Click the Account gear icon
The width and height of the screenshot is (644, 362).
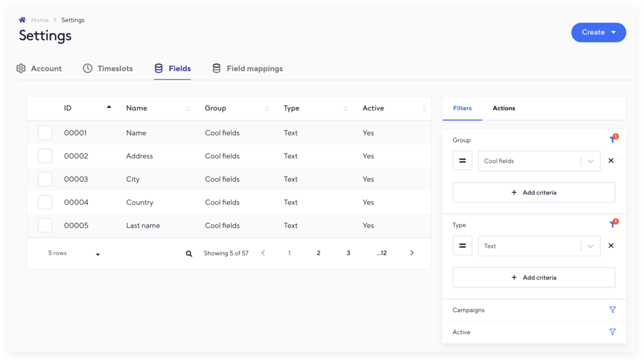point(21,68)
